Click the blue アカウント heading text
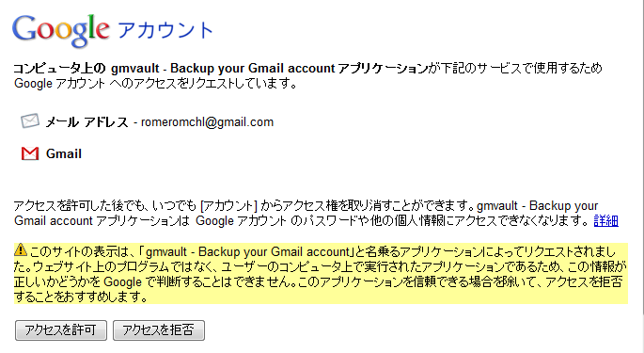This screenshot has width=644, height=353. pyautogui.click(x=165, y=30)
